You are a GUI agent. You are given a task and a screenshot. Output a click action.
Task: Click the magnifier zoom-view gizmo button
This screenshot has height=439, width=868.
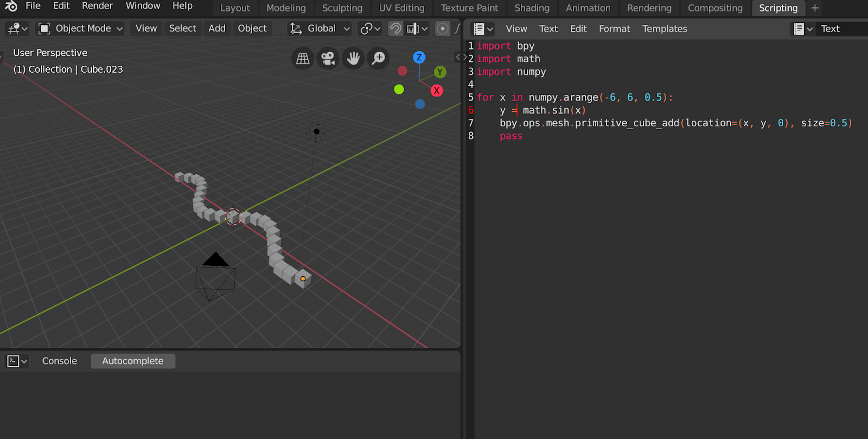379,58
